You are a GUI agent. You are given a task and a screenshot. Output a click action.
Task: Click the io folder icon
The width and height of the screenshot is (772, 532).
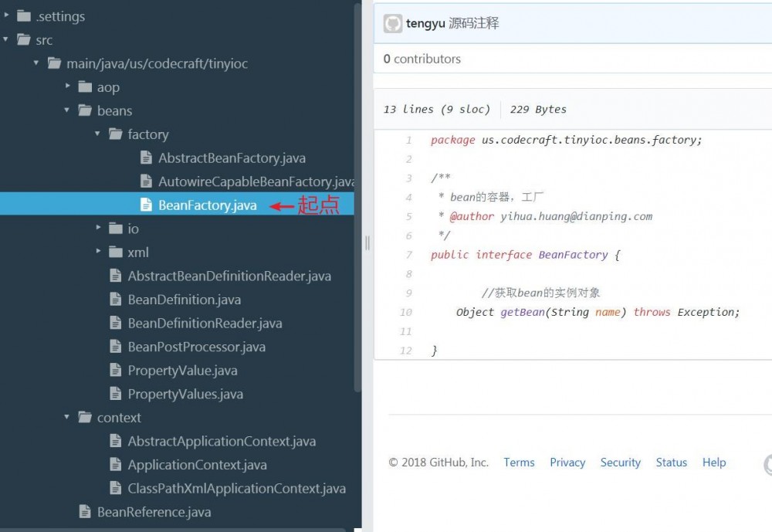pos(115,228)
